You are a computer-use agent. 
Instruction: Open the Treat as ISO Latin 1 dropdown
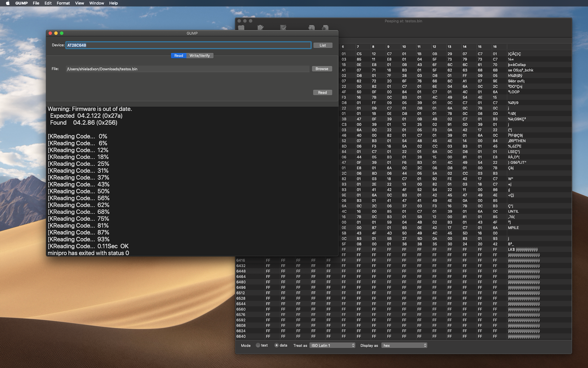(x=332, y=345)
